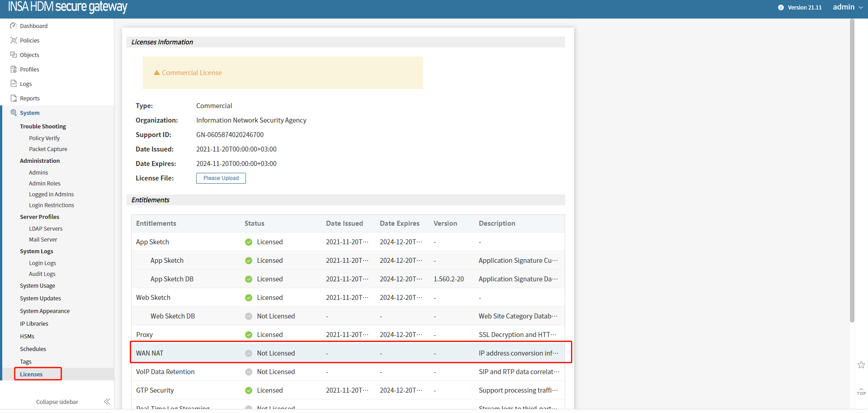This screenshot has height=413, width=868.
Task: Jump to top with TOP button
Action: pos(861,392)
